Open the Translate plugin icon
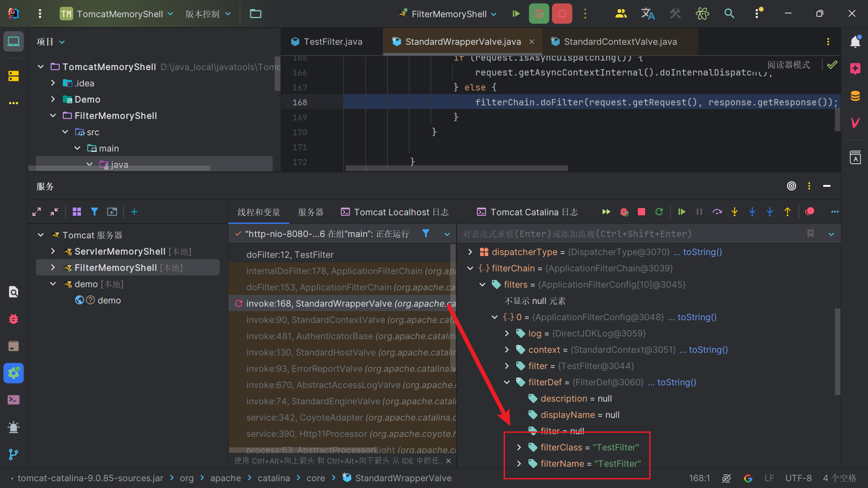This screenshot has height=488, width=868. point(648,14)
